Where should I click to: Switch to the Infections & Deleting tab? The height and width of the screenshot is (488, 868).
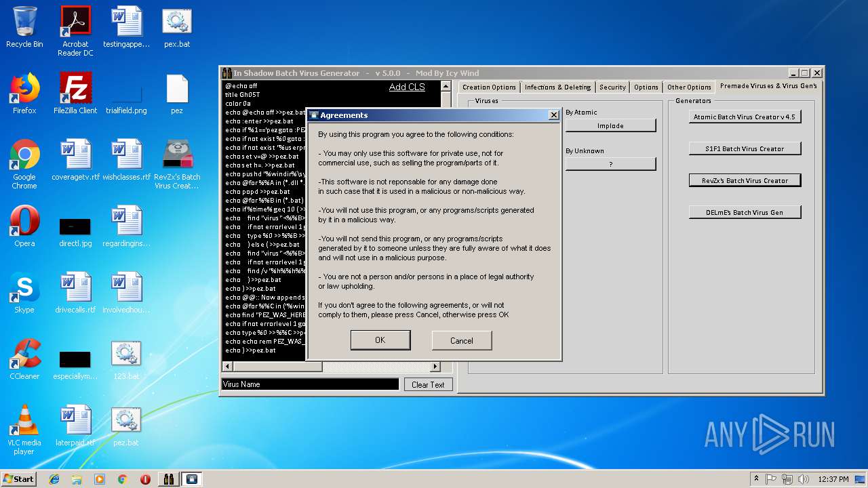coord(557,87)
